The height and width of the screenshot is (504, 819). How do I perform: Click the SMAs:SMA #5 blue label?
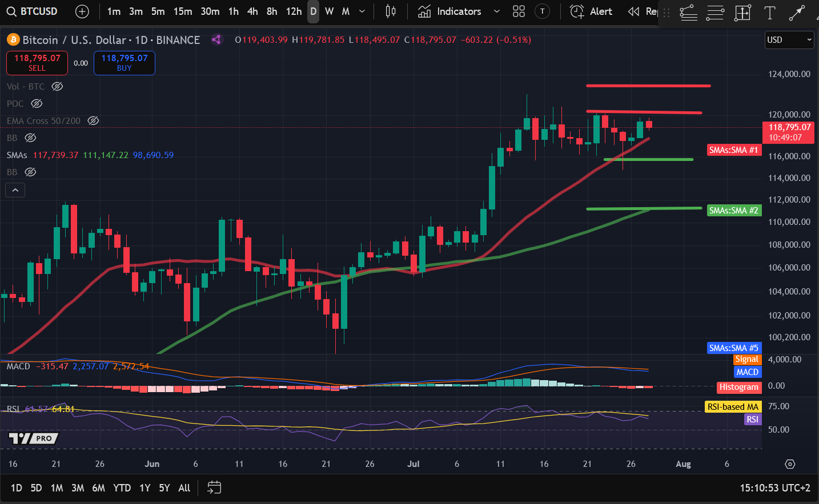[734, 348]
